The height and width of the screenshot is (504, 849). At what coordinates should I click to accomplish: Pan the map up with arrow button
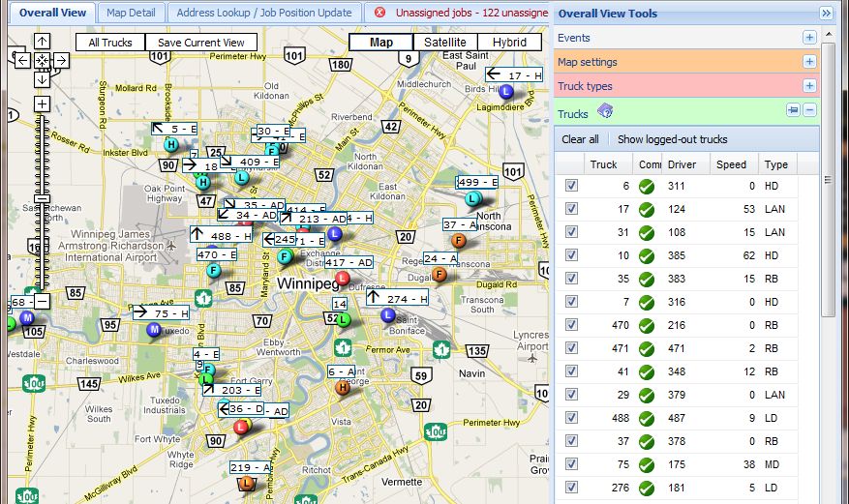[42, 42]
